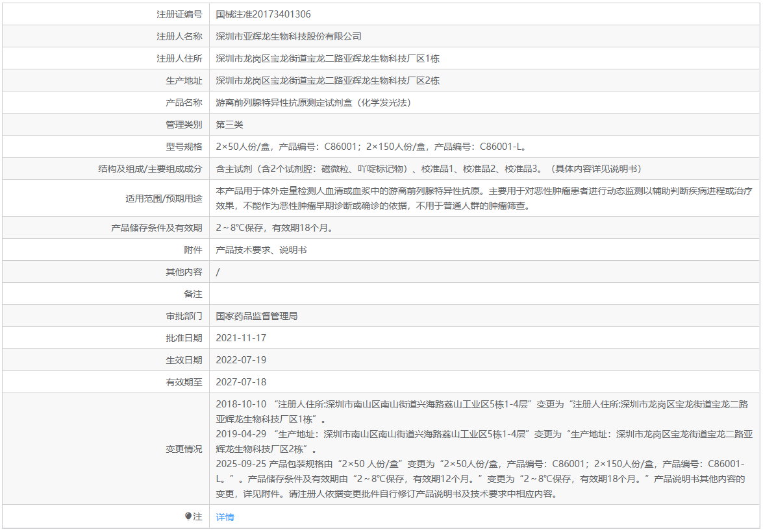
Task: Select the 2018-10-10 change record line
Action: pos(482,411)
